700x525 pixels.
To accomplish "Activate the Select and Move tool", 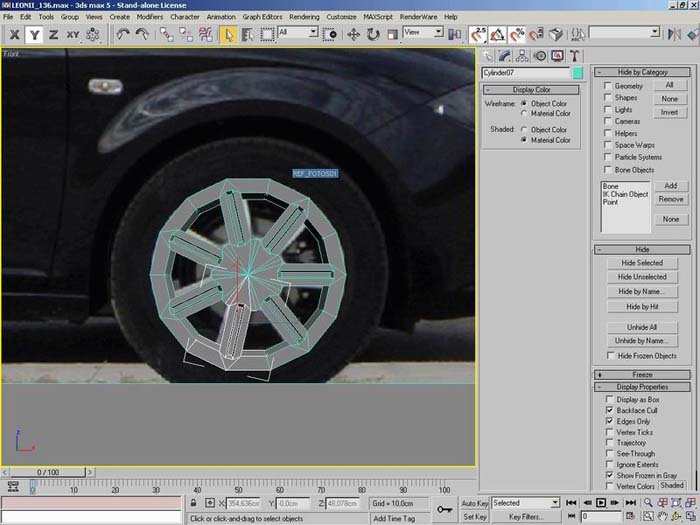I will pos(354,34).
